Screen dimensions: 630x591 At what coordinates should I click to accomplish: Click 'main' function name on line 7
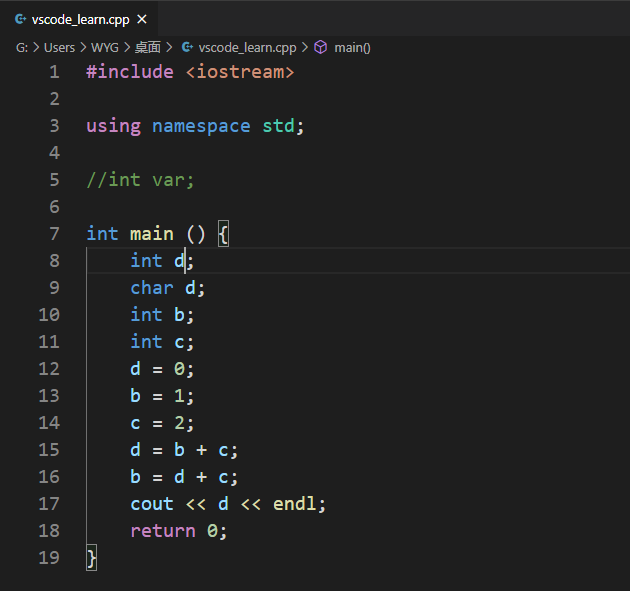click(152, 234)
